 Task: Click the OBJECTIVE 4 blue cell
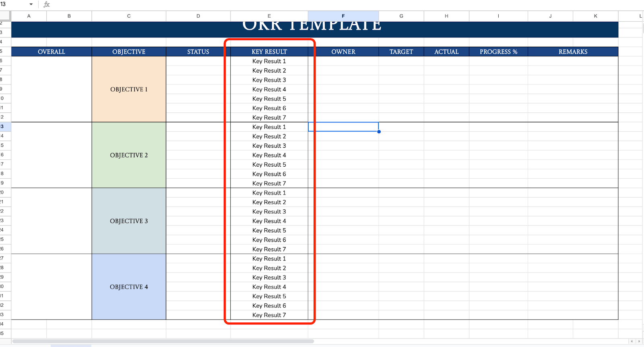pos(129,287)
